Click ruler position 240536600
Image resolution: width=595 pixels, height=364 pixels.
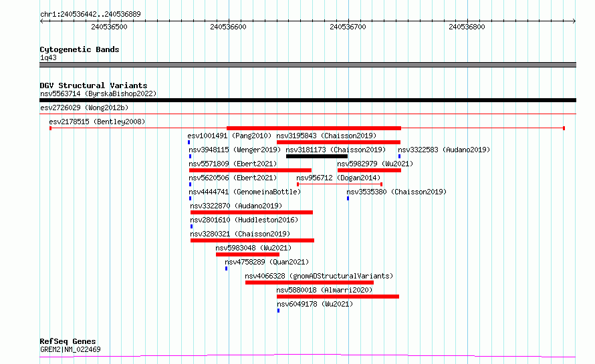click(x=228, y=27)
